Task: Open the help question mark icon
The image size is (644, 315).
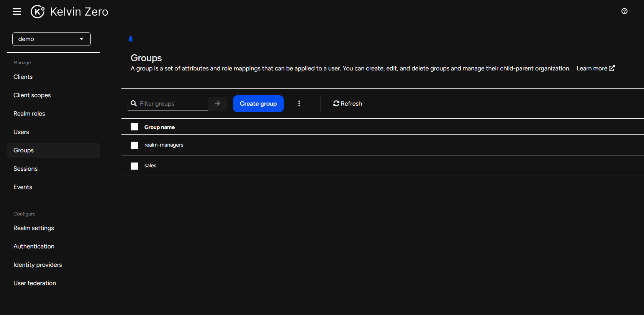Action: (x=624, y=11)
